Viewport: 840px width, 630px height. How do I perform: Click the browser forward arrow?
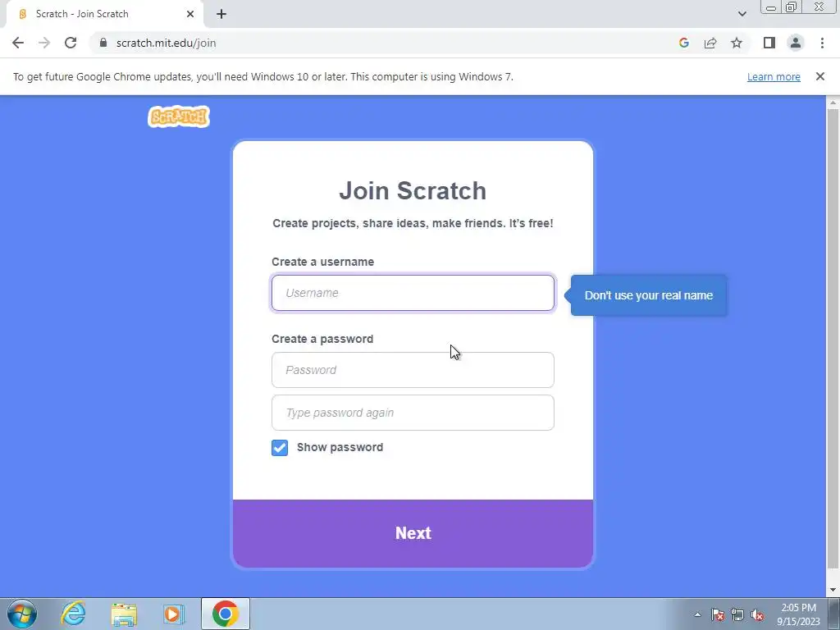click(x=44, y=43)
